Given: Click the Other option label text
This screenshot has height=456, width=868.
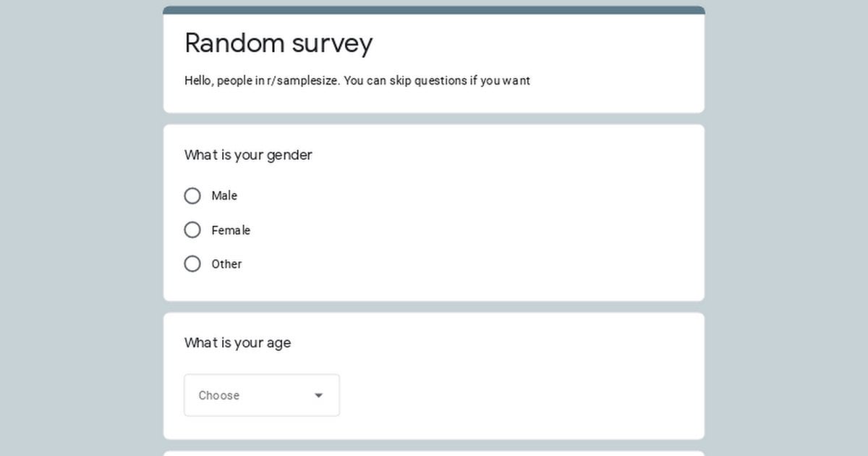Looking at the screenshot, I should pyautogui.click(x=226, y=263).
